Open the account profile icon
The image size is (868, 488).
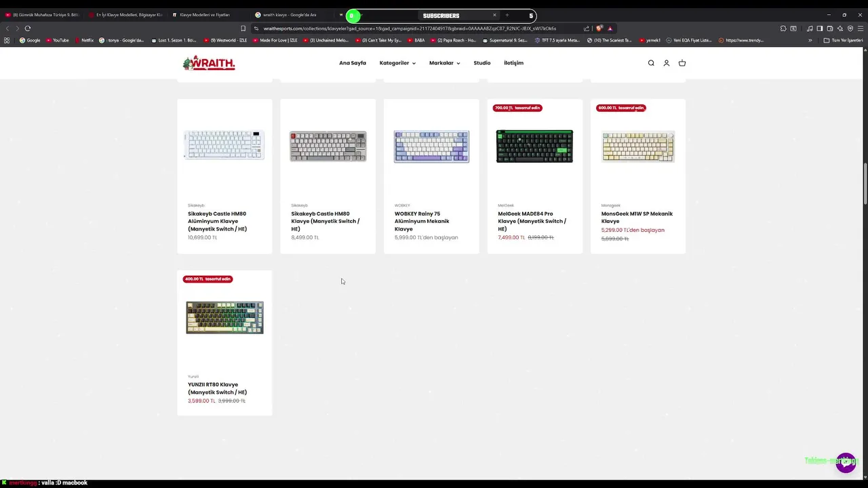[x=667, y=63]
